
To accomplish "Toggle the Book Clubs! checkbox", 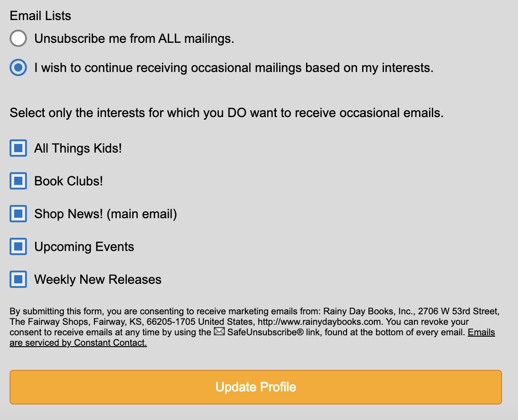I will coord(18,181).
